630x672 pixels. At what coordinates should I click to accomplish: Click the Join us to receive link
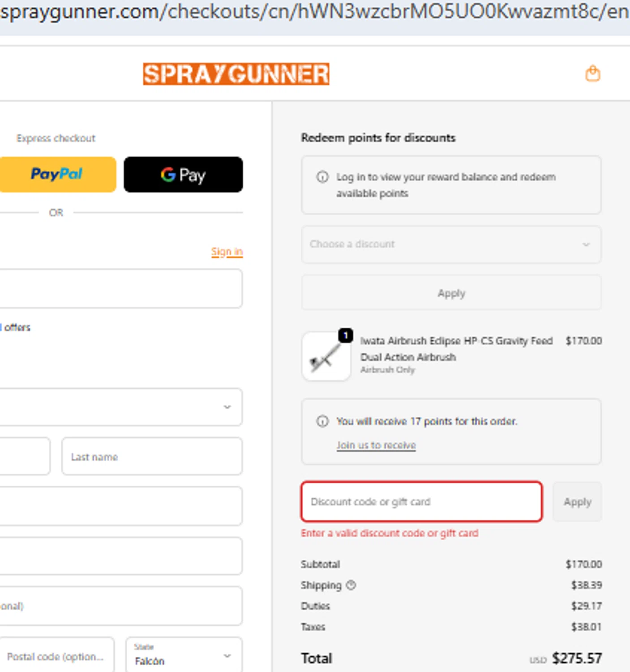pyautogui.click(x=376, y=445)
